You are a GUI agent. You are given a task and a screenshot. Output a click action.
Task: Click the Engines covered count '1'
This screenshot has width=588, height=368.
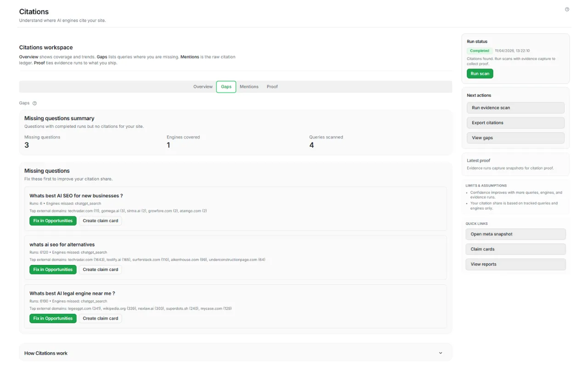click(168, 145)
